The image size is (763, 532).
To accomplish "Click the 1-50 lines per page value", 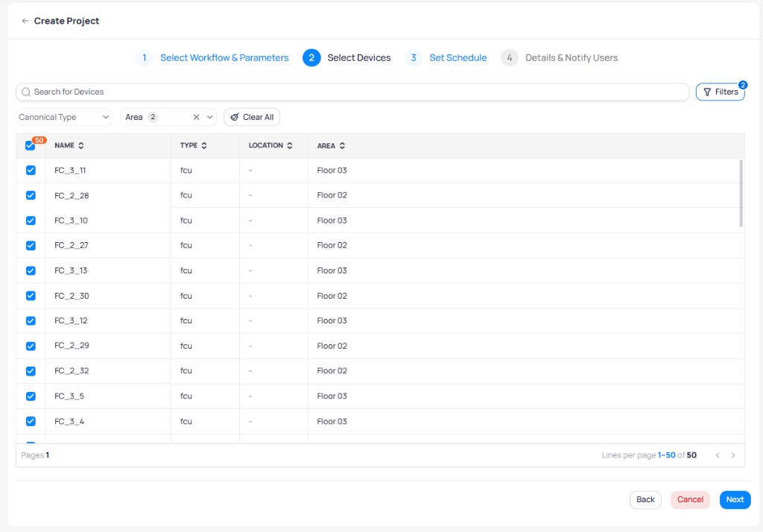I will click(x=666, y=455).
